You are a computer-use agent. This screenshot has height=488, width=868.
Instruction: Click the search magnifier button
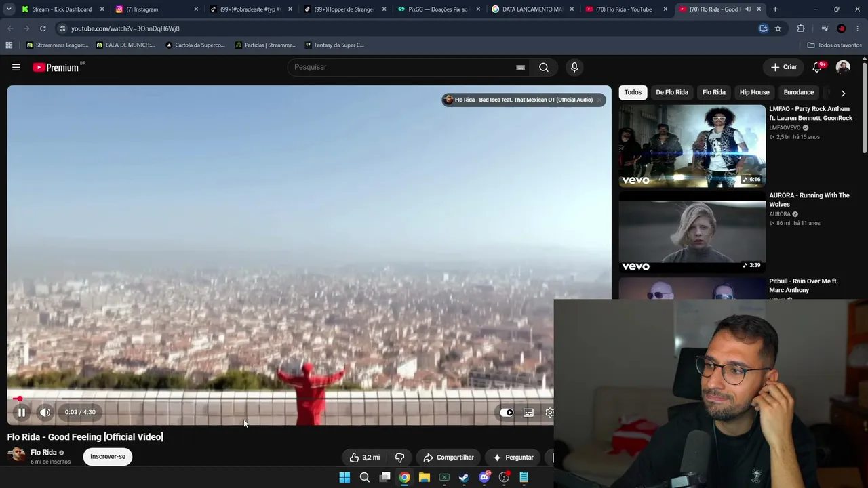click(544, 67)
